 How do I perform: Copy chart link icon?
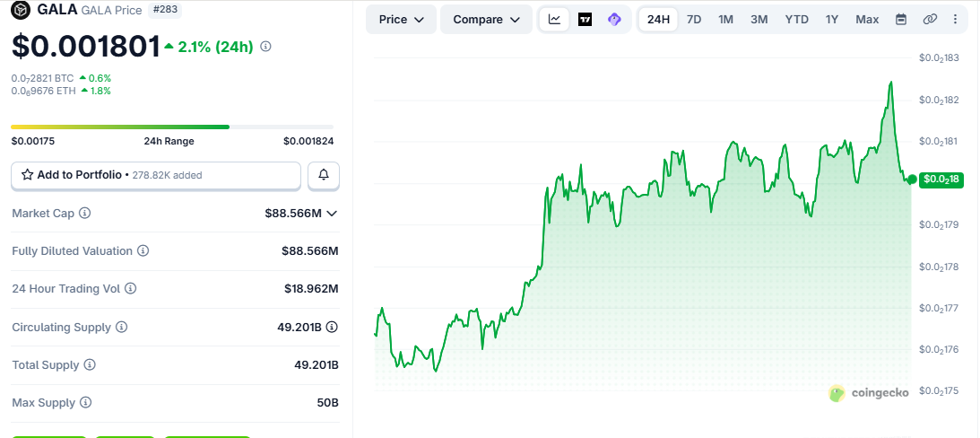930,20
